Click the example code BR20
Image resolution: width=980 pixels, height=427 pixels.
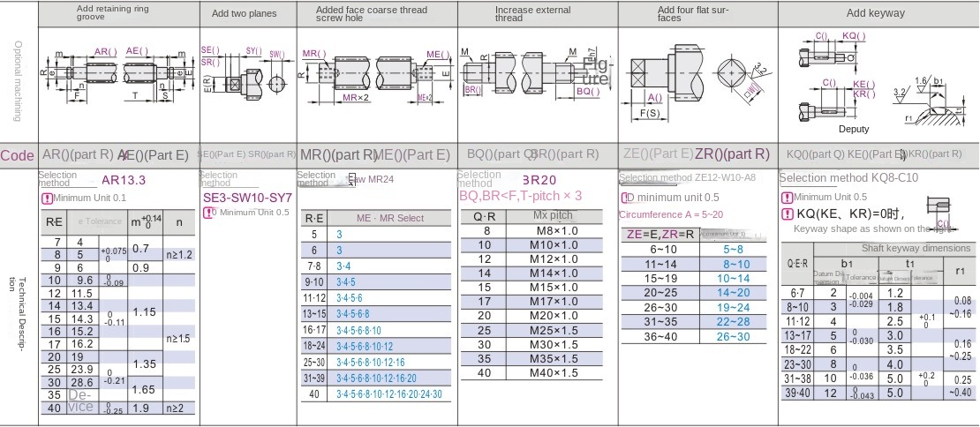539,180
